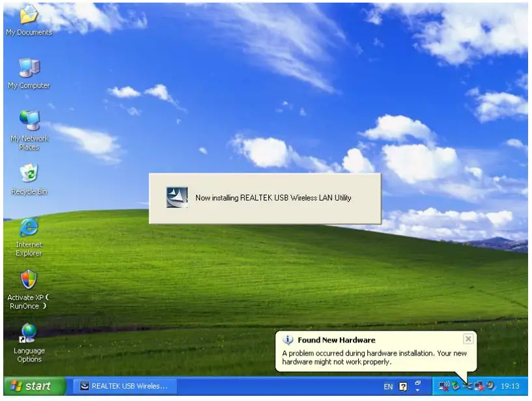
Task: Click the disc-shaped tray icon beside the clock
Action: coord(490,386)
